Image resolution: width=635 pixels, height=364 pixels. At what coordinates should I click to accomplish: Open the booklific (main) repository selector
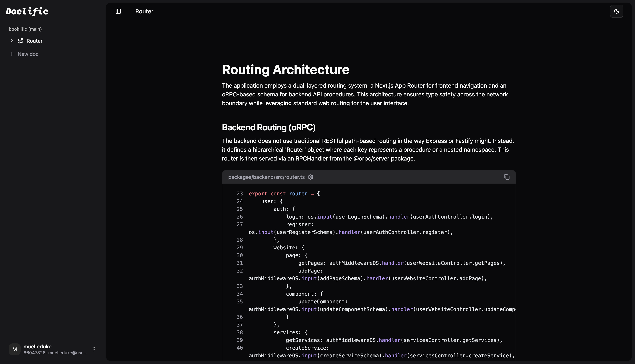[25, 29]
